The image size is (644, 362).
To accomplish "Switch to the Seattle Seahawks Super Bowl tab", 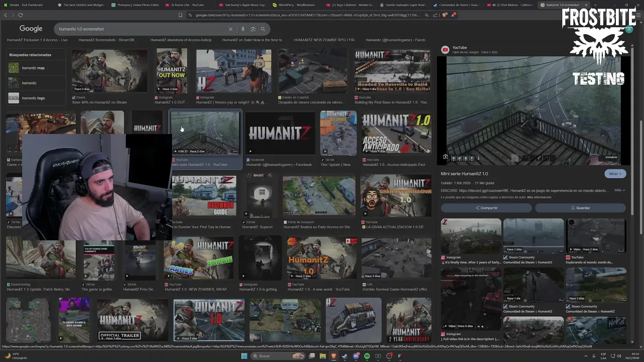I will pyautogui.click(x=403, y=5).
